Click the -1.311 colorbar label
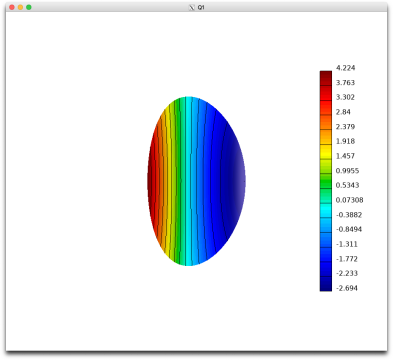 pos(347,244)
